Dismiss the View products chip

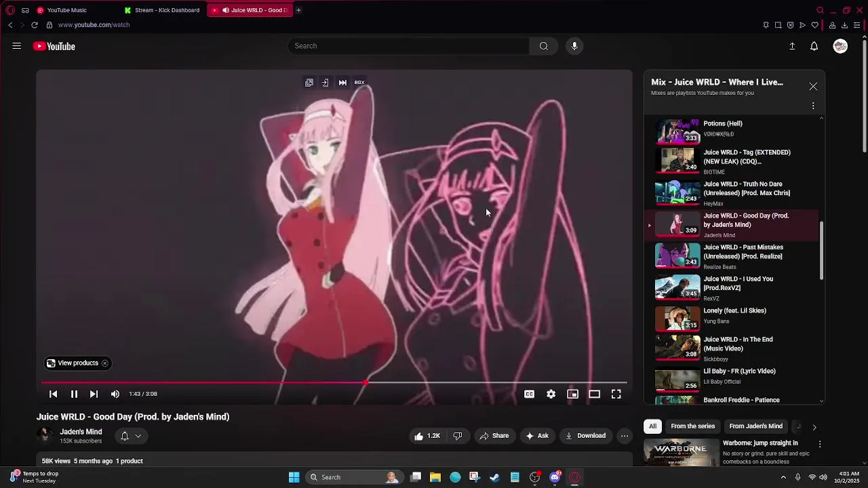click(x=104, y=363)
